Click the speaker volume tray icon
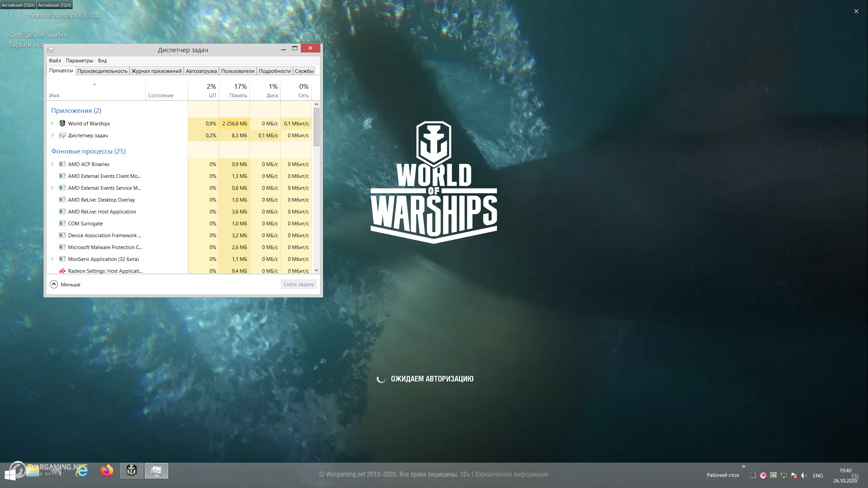This screenshot has width=868, height=488. click(804, 475)
